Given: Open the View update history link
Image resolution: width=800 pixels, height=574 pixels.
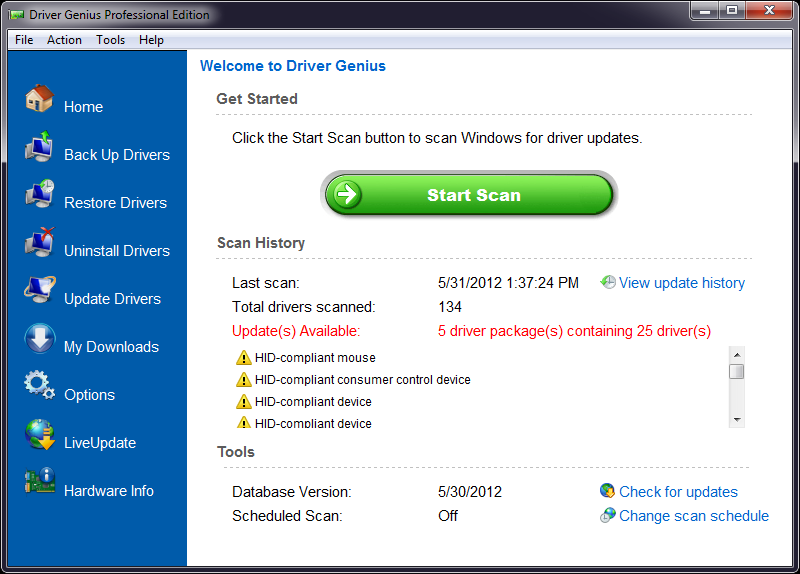Looking at the screenshot, I should 682,283.
